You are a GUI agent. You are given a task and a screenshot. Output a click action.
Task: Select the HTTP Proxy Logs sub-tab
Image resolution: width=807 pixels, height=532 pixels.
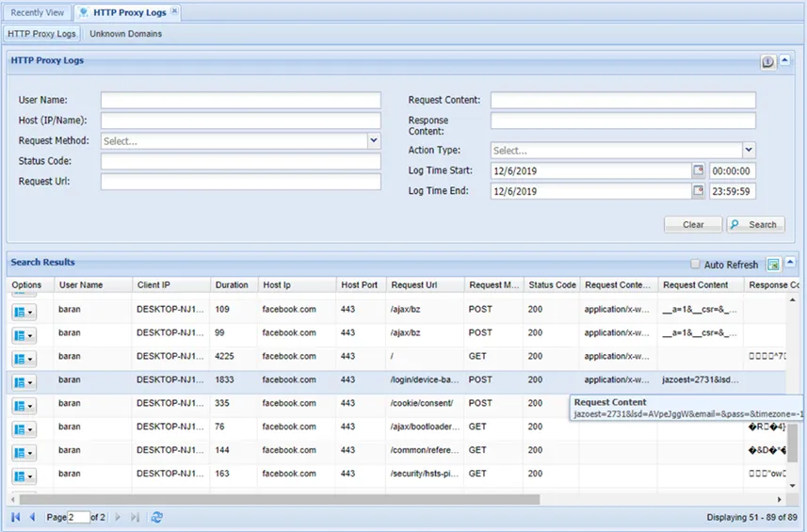click(41, 34)
